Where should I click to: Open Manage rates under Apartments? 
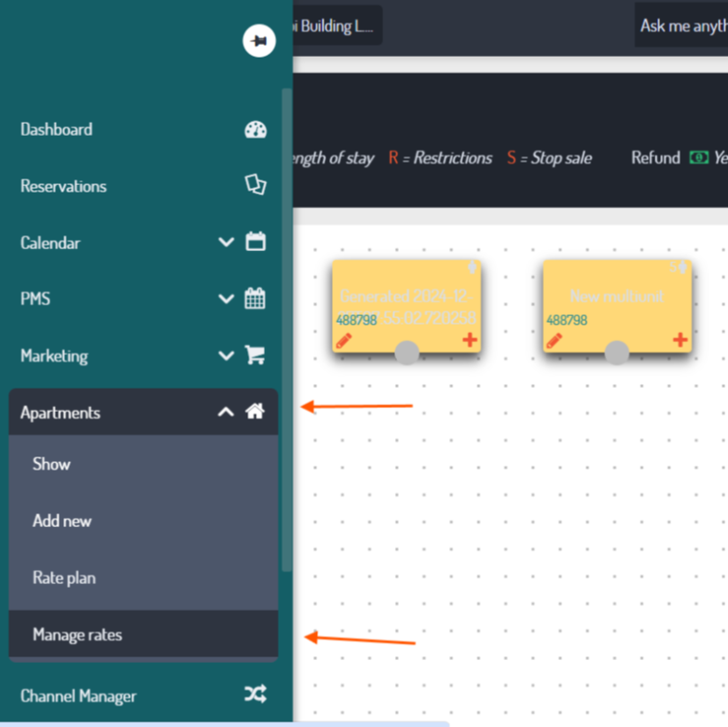point(144,634)
